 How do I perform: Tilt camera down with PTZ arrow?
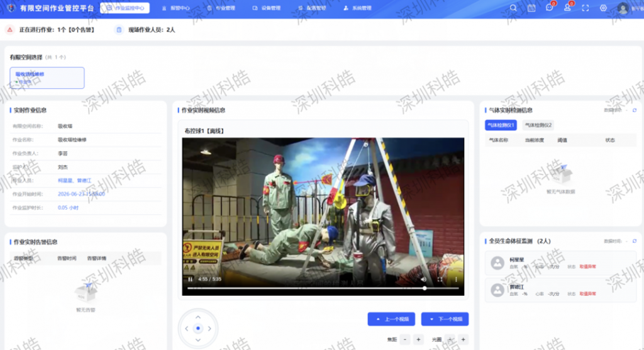point(198,340)
